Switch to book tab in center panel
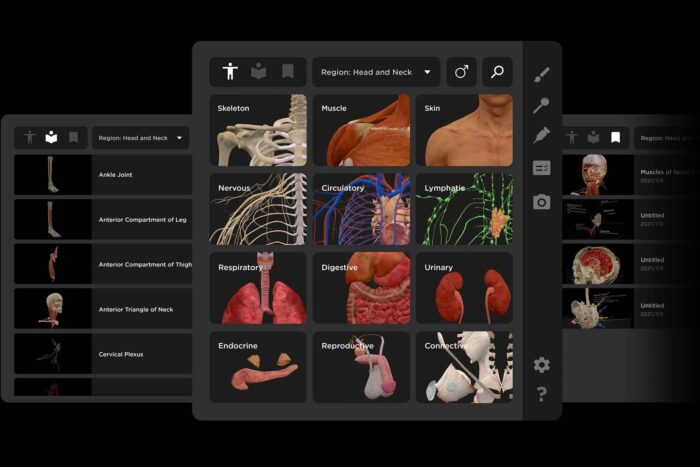This screenshot has width=700, height=467. [x=258, y=72]
